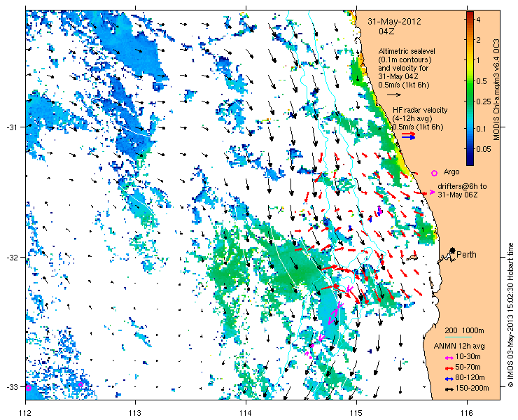This screenshot has height=420, width=518.
Task: Click the red 50-70m ANMN arrow symbol
Action: click(449, 367)
